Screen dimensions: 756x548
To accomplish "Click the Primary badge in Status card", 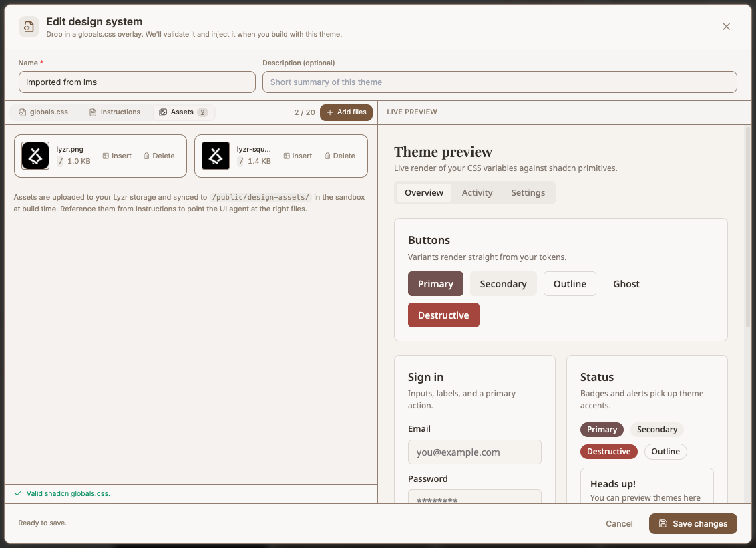I will tap(602, 429).
